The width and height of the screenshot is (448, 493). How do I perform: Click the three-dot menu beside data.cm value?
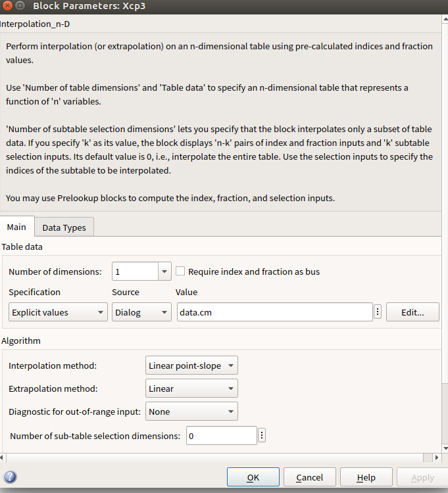coord(378,312)
